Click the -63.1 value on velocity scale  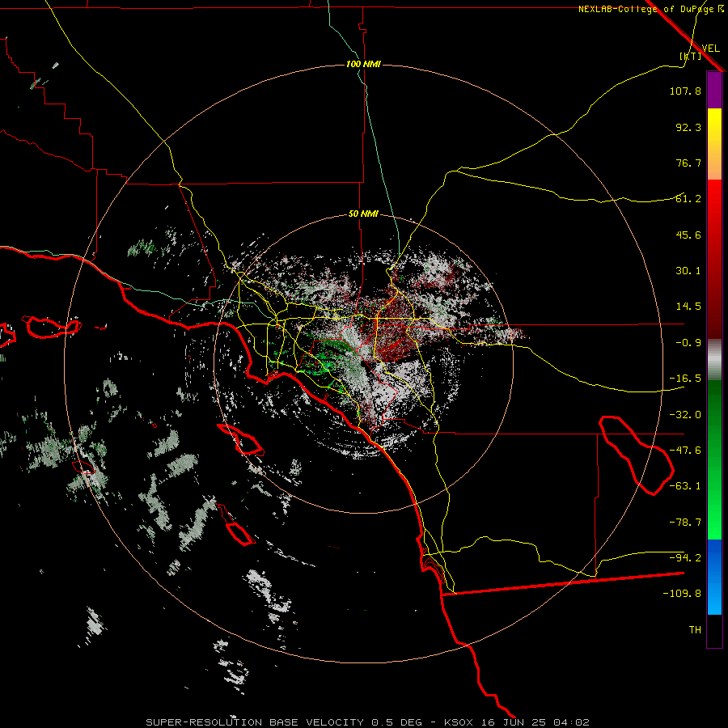click(x=685, y=486)
